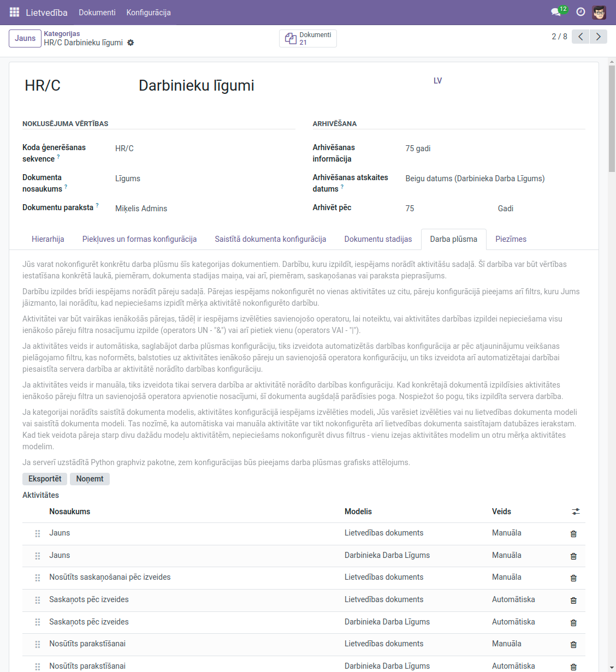Open column settings adjust icon in table

[x=576, y=512]
